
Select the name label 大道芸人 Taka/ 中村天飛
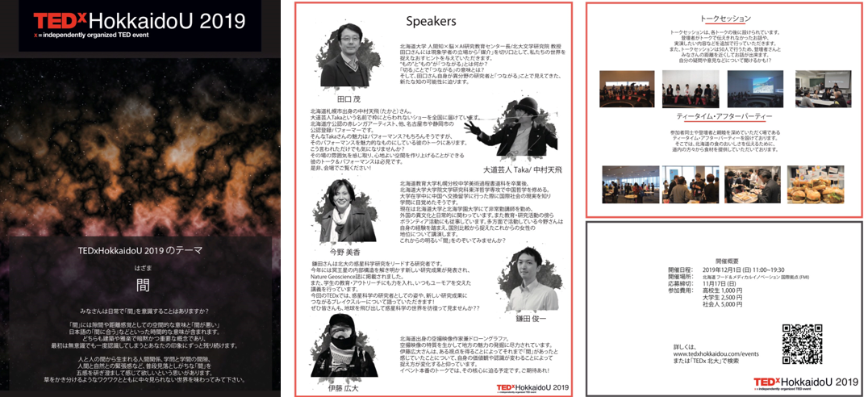[x=522, y=169]
